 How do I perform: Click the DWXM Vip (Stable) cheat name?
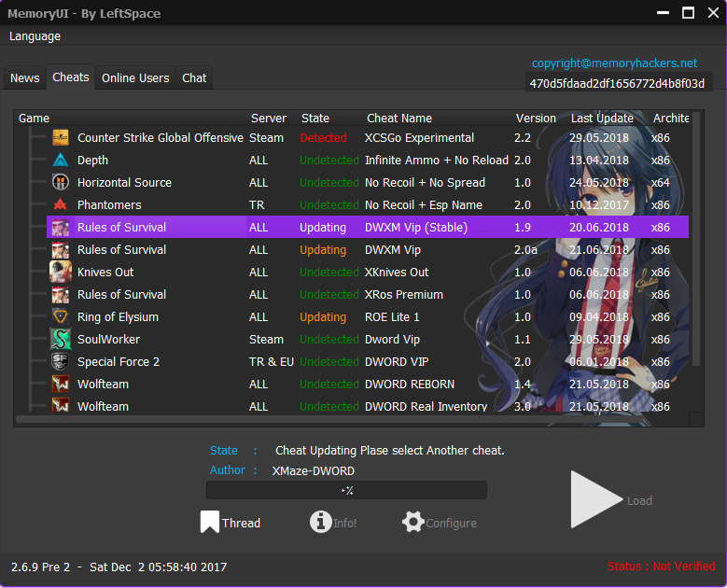click(x=416, y=227)
